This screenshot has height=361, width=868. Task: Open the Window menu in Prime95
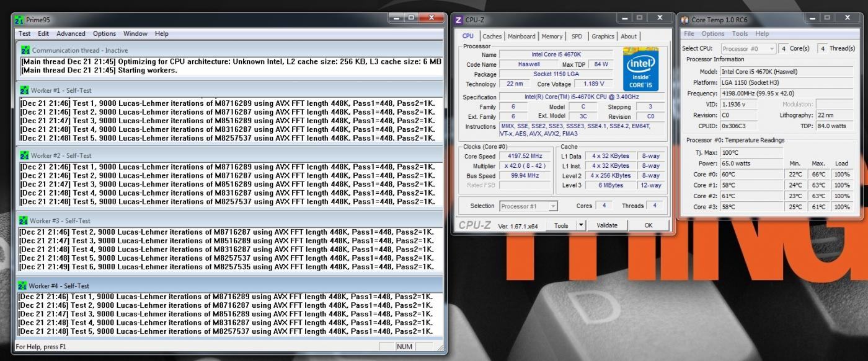[x=135, y=33]
